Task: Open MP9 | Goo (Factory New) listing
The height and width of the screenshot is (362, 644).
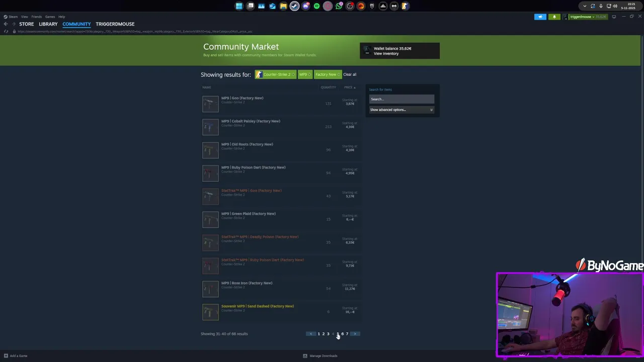Action: pyautogui.click(x=281, y=104)
